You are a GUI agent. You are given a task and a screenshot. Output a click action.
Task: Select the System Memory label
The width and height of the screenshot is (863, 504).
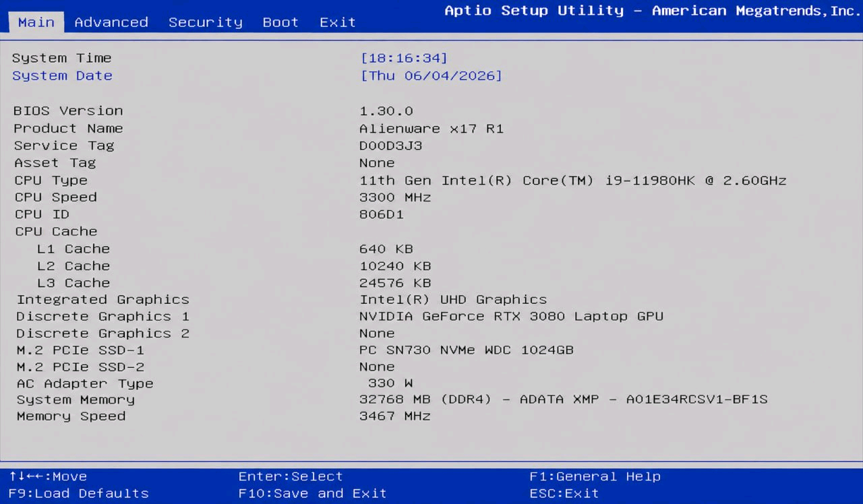pos(76,400)
